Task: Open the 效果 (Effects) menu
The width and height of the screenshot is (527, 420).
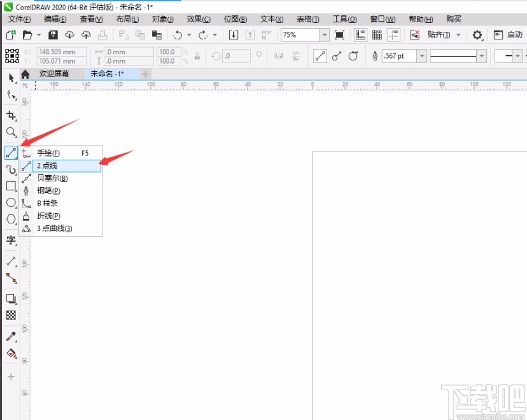Action: tap(199, 20)
